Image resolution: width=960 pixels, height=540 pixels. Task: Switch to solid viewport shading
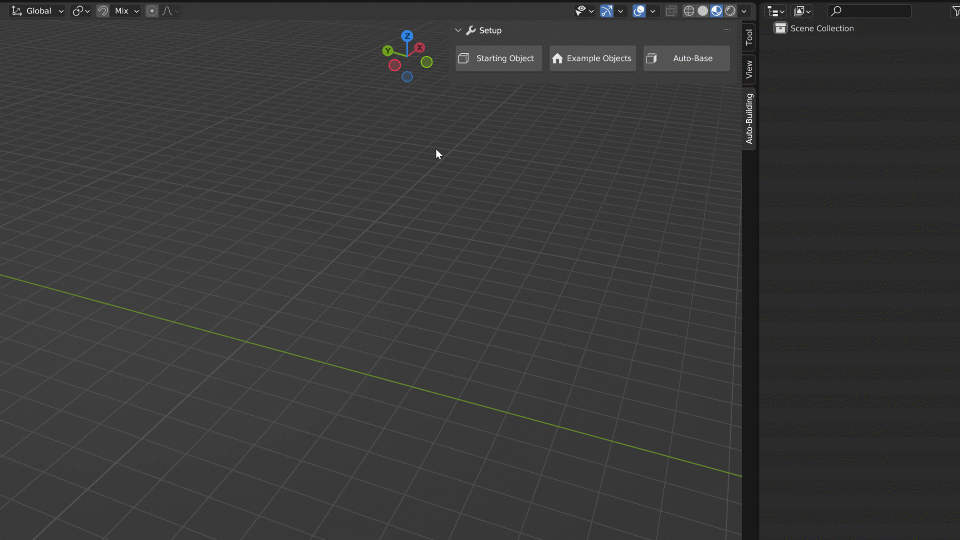coord(703,11)
